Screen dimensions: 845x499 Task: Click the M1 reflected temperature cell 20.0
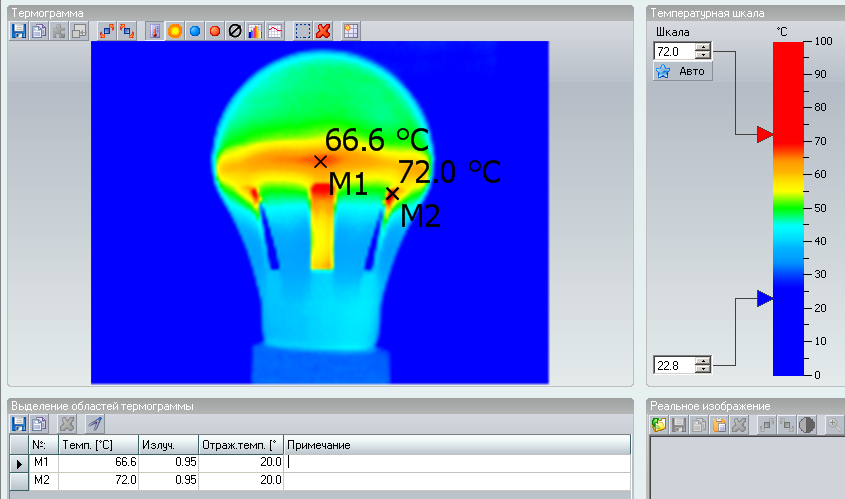click(241, 463)
